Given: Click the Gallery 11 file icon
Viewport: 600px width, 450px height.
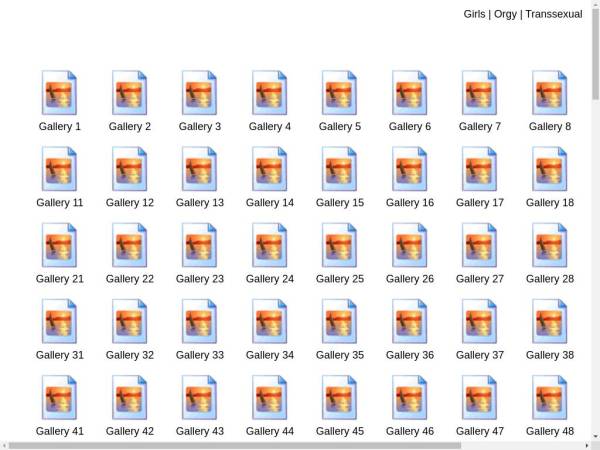Looking at the screenshot, I should [x=59, y=169].
